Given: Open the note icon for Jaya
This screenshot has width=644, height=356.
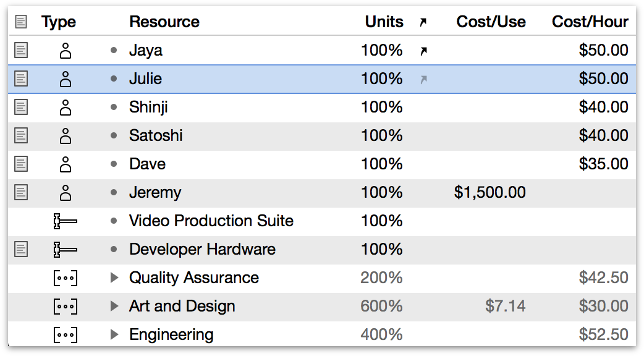Looking at the screenshot, I should 21,50.
